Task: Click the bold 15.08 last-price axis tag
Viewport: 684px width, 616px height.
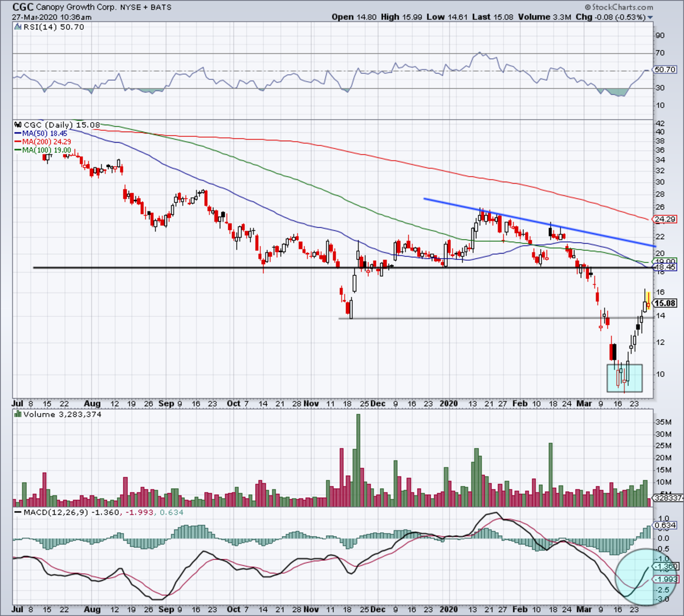Action: 666,303
